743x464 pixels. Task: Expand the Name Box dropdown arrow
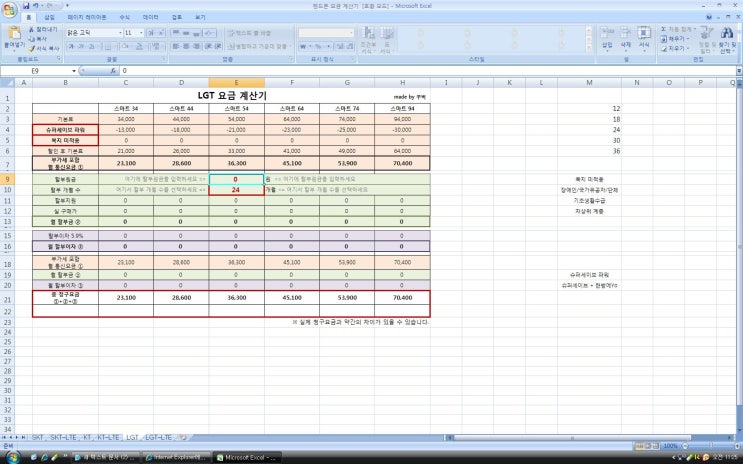coord(74,71)
